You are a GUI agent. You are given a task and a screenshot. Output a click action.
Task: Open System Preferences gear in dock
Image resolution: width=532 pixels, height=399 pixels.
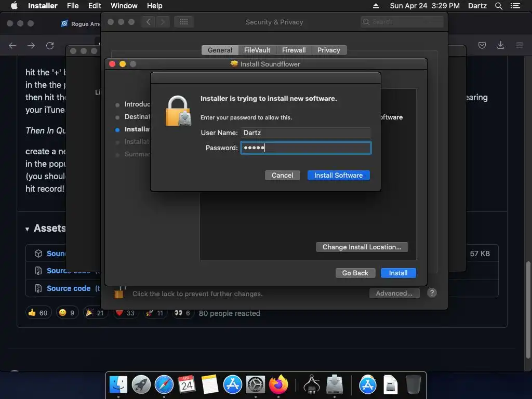(x=256, y=385)
